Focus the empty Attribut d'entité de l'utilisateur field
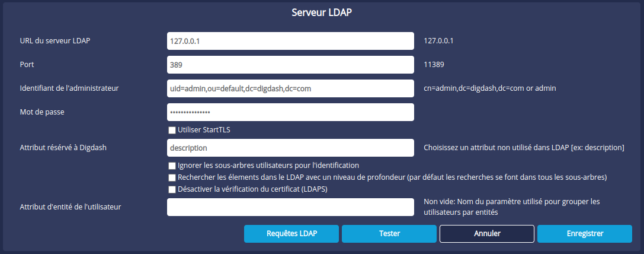This screenshot has height=254, width=644. point(290,207)
